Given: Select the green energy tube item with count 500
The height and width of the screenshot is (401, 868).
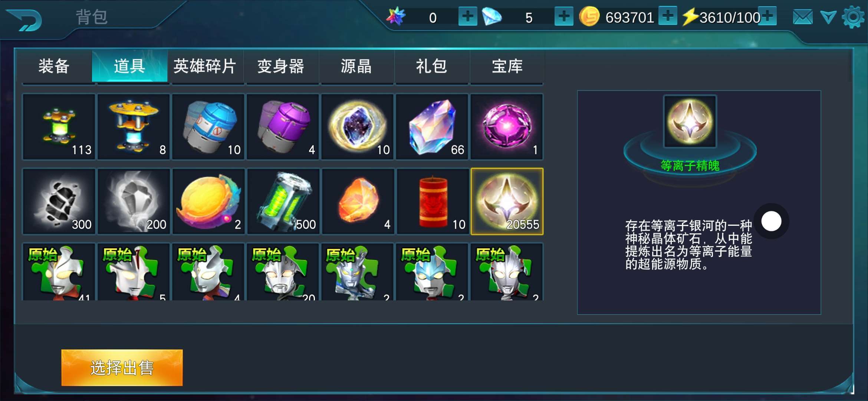Looking at the screenshot, I should click(x=283, y=201).
